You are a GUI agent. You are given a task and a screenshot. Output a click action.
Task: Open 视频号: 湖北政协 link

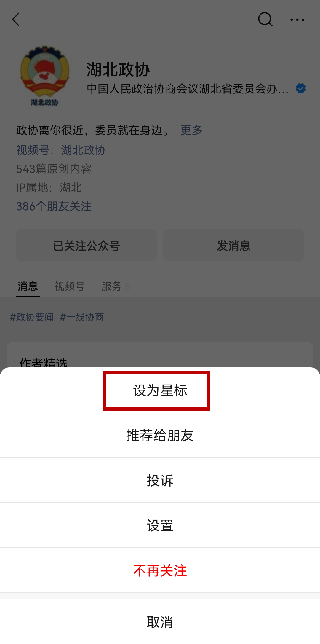point(61,150)
